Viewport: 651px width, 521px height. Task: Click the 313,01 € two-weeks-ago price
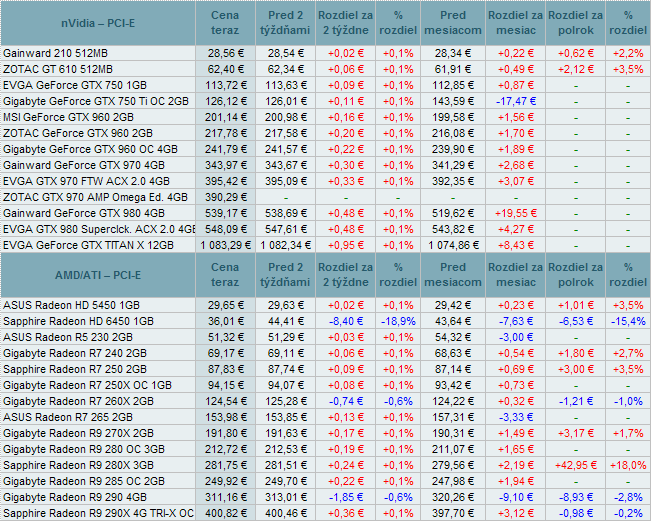pyautogui.click(x=286, y=497)
